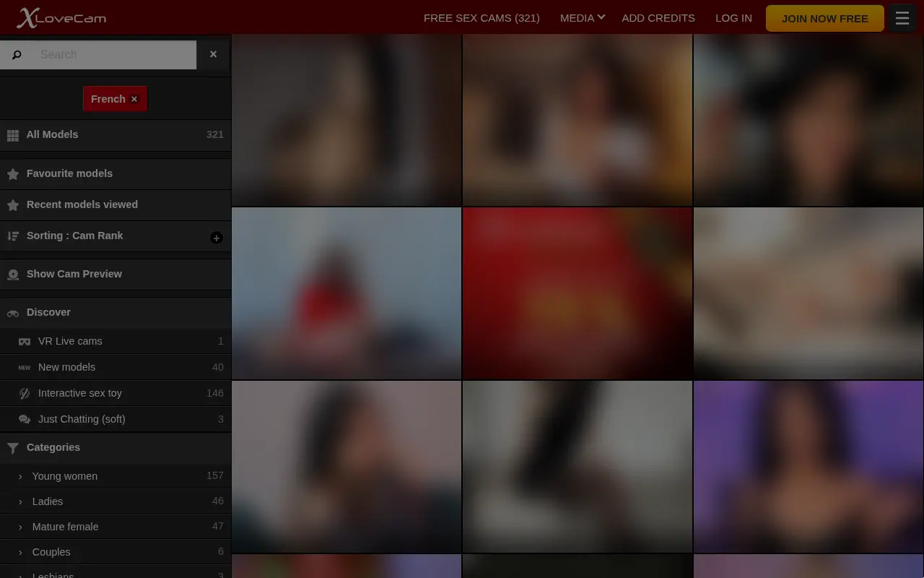The height and width of the screenshot is (578, 924).
Task: Select the Couples category
Action: 115,552
